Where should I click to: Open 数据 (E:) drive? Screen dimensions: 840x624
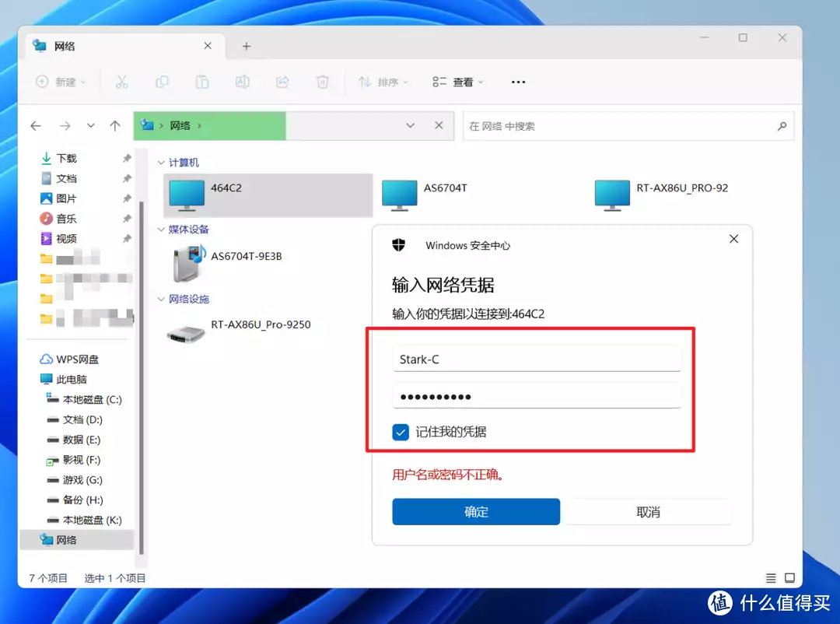click(x=73, y=440)
